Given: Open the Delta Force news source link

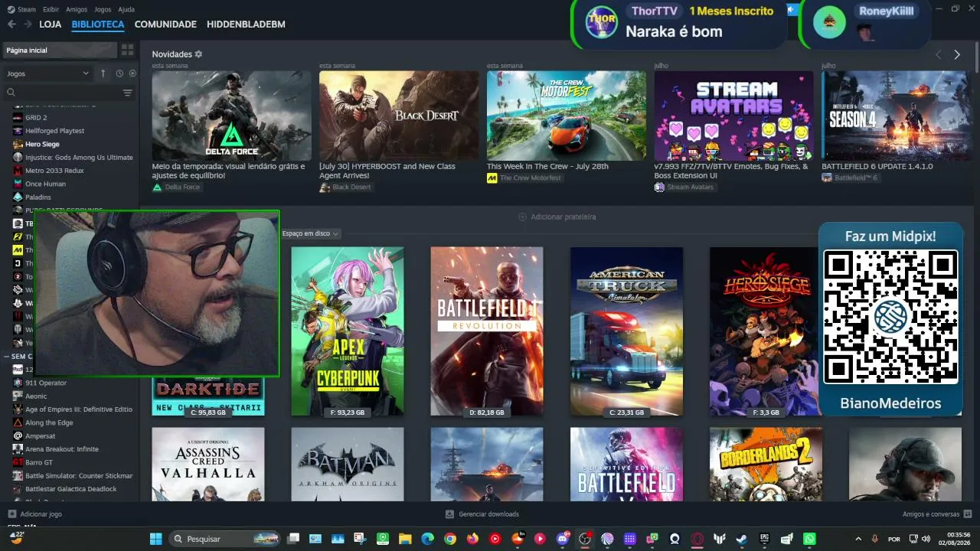Looking at the screenshot, I should tap(176, 187).
